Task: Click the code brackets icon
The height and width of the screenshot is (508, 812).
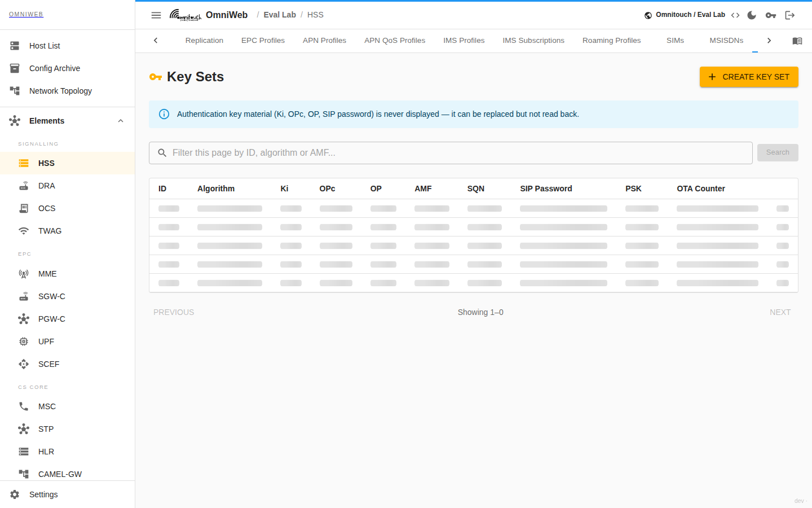Action: pos(735,15)
